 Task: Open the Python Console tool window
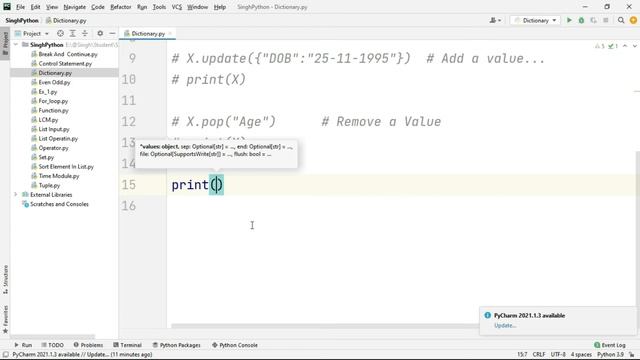click(235, 345)
